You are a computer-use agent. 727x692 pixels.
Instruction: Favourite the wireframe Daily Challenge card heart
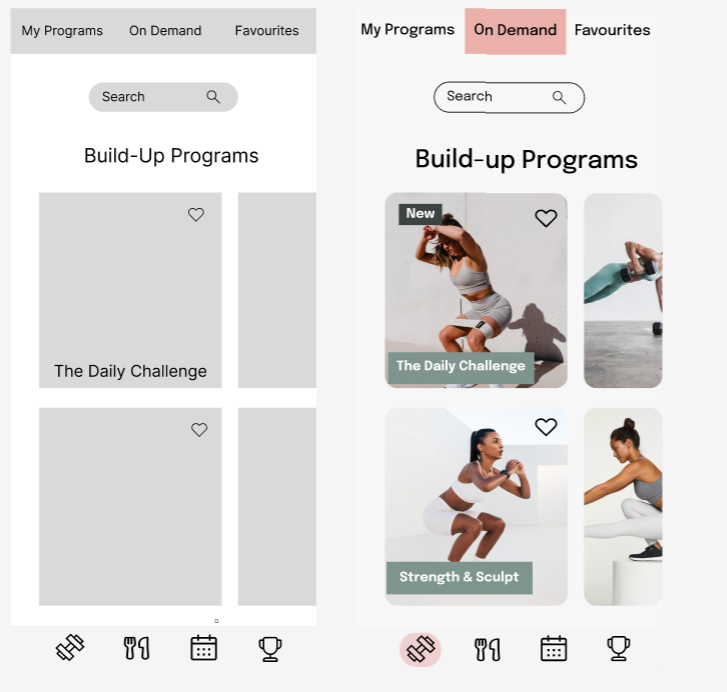click(196, 214)
